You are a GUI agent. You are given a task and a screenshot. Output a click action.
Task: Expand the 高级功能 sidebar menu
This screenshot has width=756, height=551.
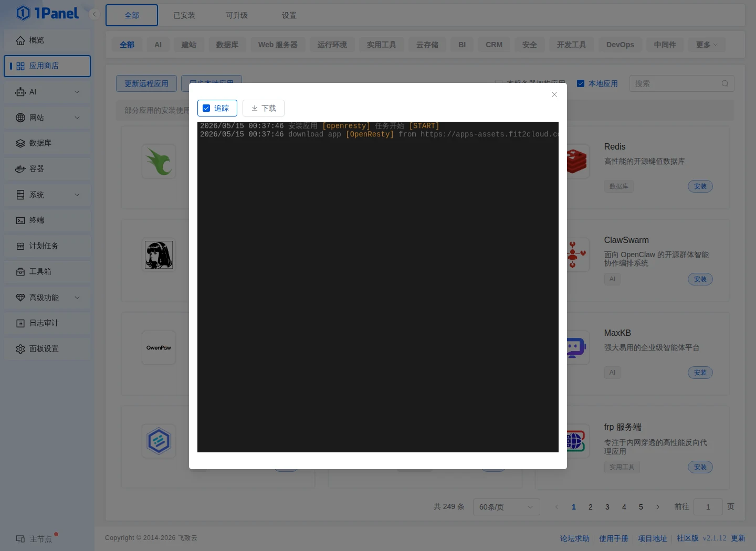(47, 298)
